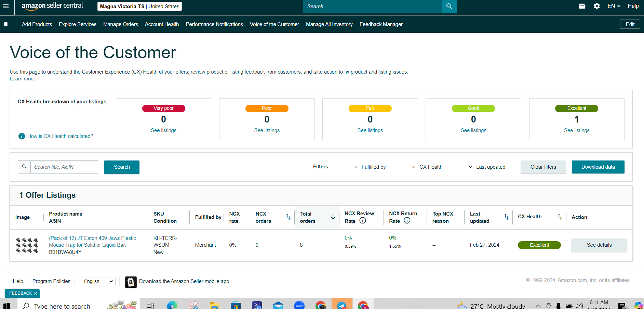See listings under Poor
Image resolution: width=644 pixels, height=309 pixels.
tap(267, 130)
